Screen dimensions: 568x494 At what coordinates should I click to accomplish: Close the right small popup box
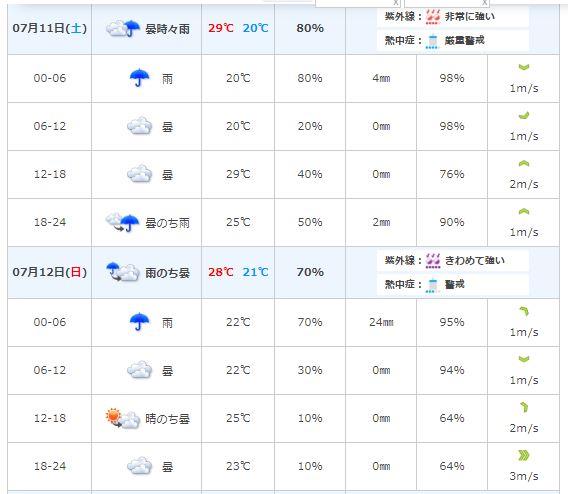pyautogui.click(x=484, y=3)
